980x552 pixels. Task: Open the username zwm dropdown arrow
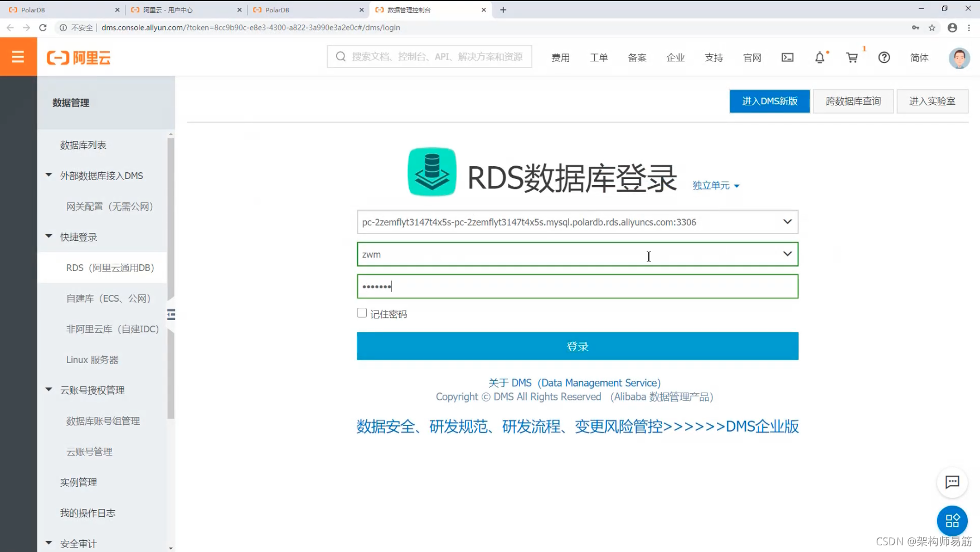pos(787,254)
